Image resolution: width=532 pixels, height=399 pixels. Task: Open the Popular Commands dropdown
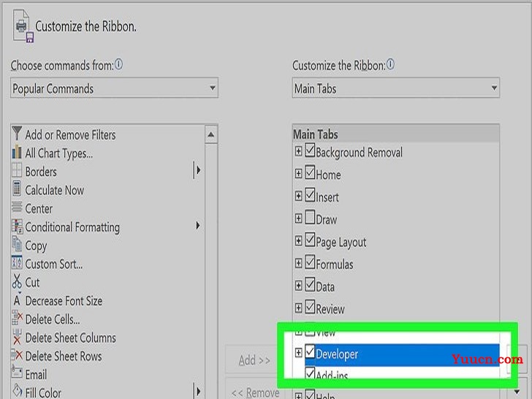click(x=114, y=88)
